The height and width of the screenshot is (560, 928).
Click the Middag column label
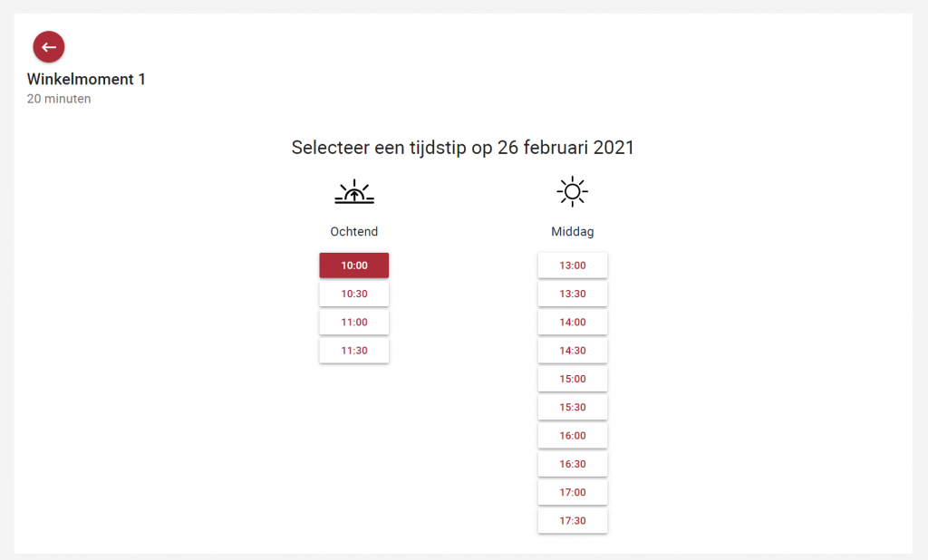point(573,232)
